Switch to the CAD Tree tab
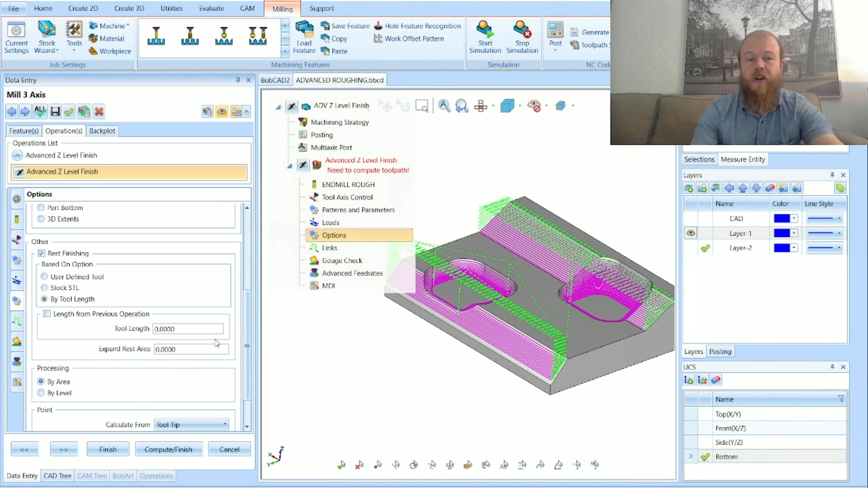The height and width of the screenshot is (488, 868). [x=57, y=476]
